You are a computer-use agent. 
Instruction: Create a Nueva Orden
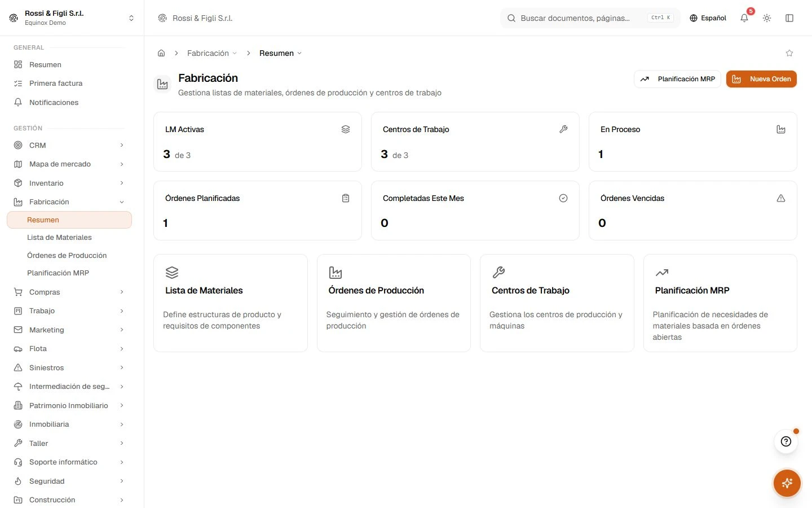pyautogui.click(x=761, y=79)
